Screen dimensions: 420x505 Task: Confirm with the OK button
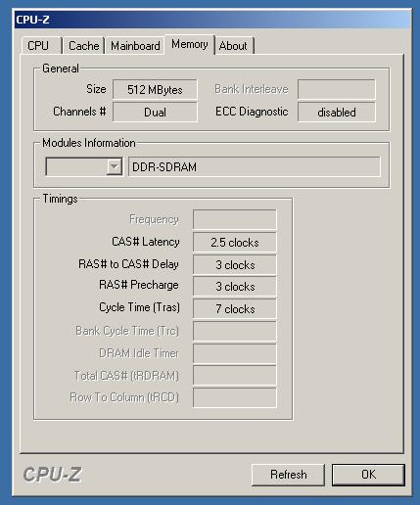point(368,475)
